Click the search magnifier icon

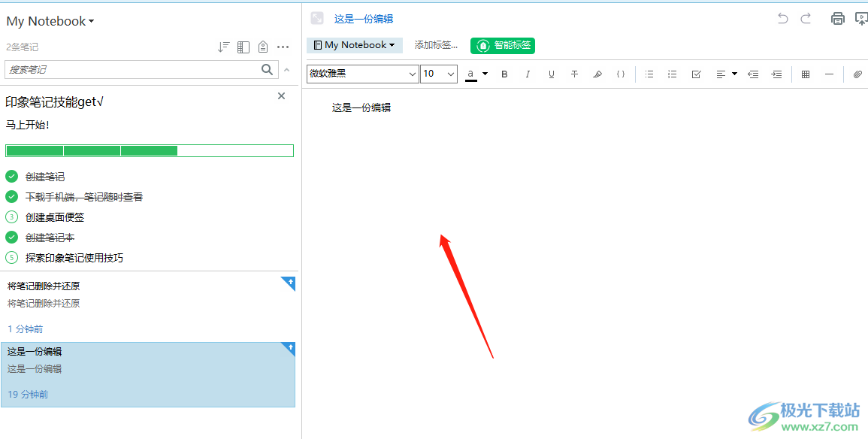point(267,69)
